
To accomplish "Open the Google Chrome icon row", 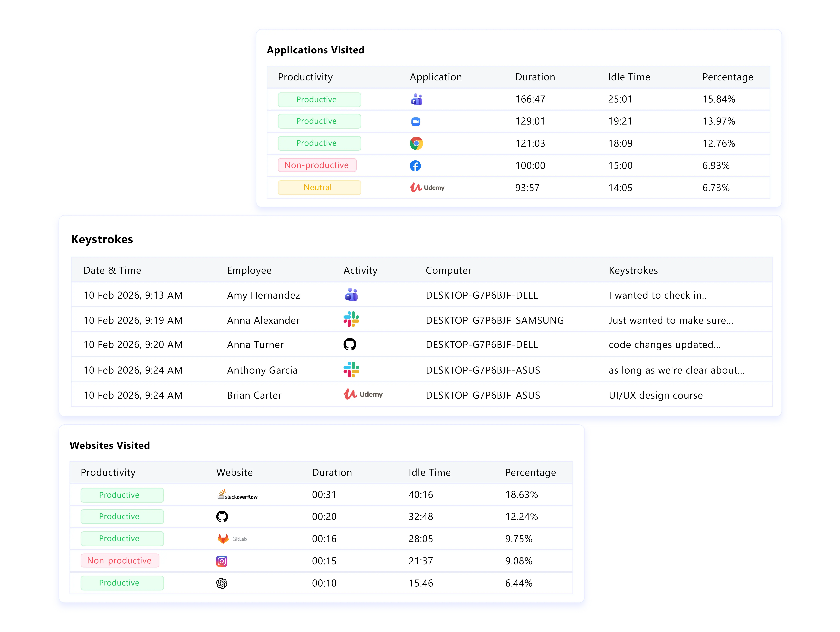I will 416,143.
